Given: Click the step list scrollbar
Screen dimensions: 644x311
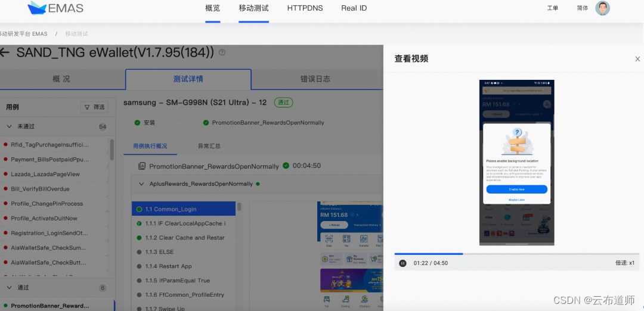Looking at the screenshot, I should point(239,206).
